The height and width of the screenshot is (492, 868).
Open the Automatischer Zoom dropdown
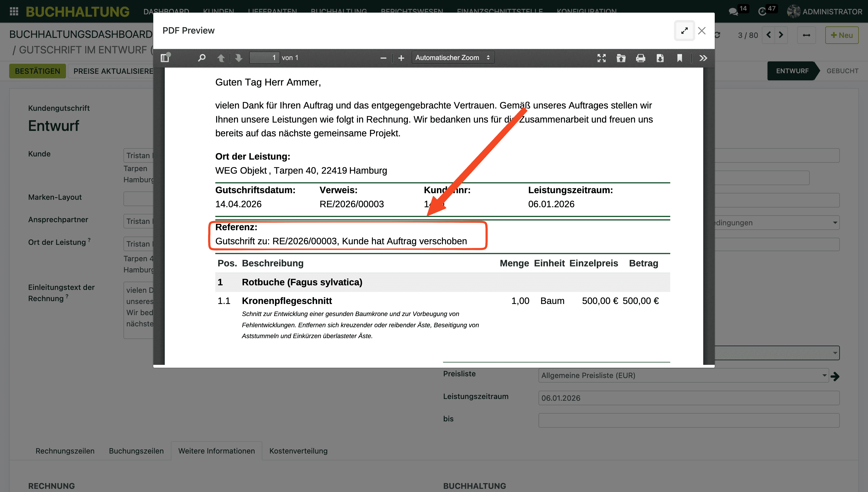tap(452, 58)
